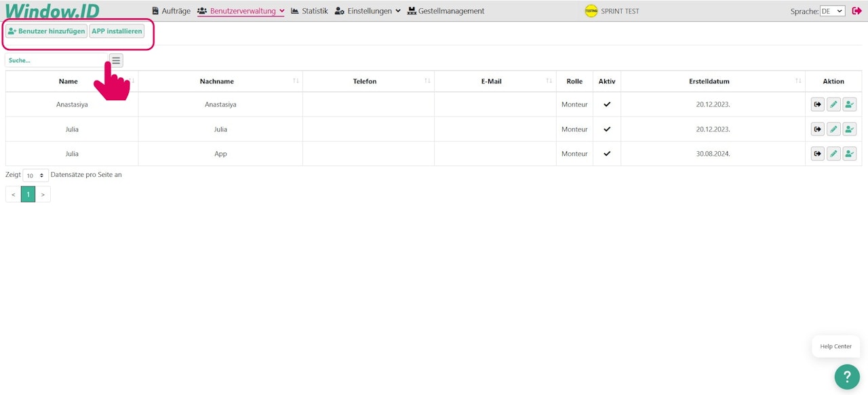Screen dimensions: 868x395
Task: Click Monteur role in Anastasiya row
Action: [574, 104]
